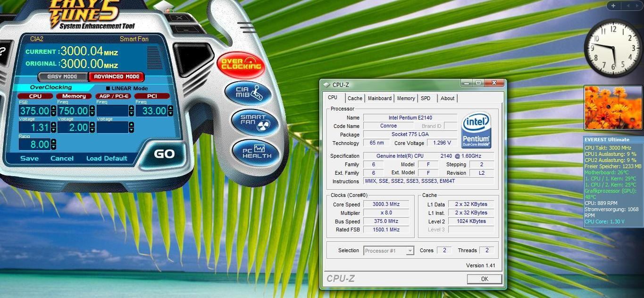Increase the CPU Voltage value
The image size is (644, 298).
(53, 125)
